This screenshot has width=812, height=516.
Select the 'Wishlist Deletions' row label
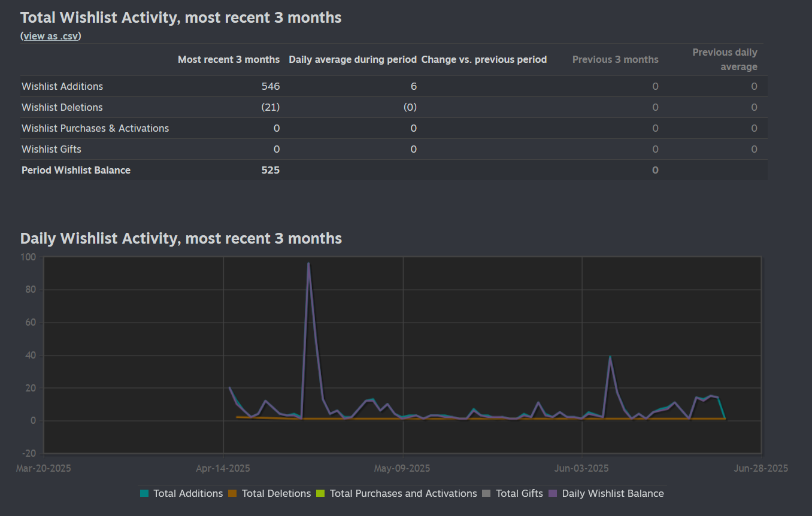62,107
